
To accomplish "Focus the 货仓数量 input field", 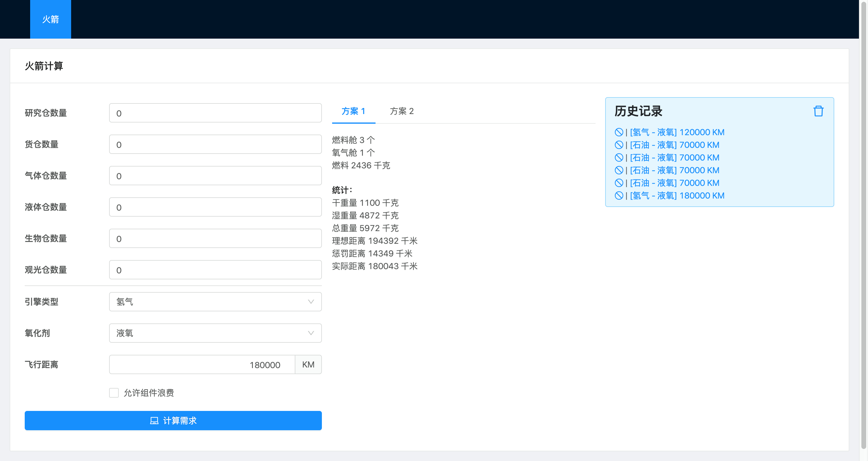I will (x=215, y=144).
